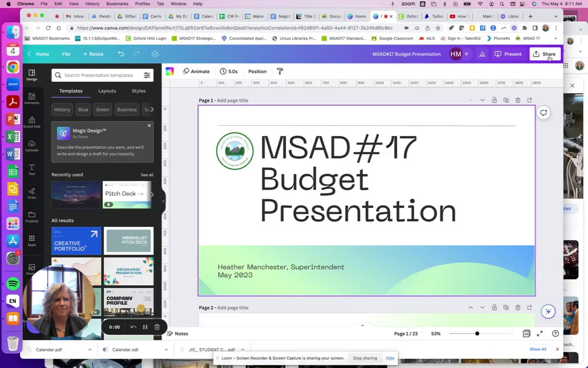Click the undo arrow in top bar
This screenshot has width=588, height=368.
(x=121, y=54)
